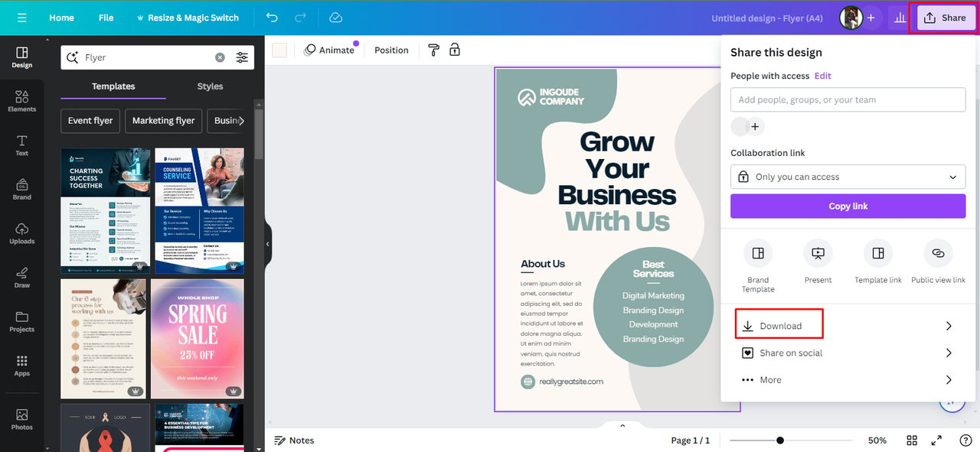Open the Apps sidebar panel
Viewport: 980px width, 452px height.
(x=21, y=366)
